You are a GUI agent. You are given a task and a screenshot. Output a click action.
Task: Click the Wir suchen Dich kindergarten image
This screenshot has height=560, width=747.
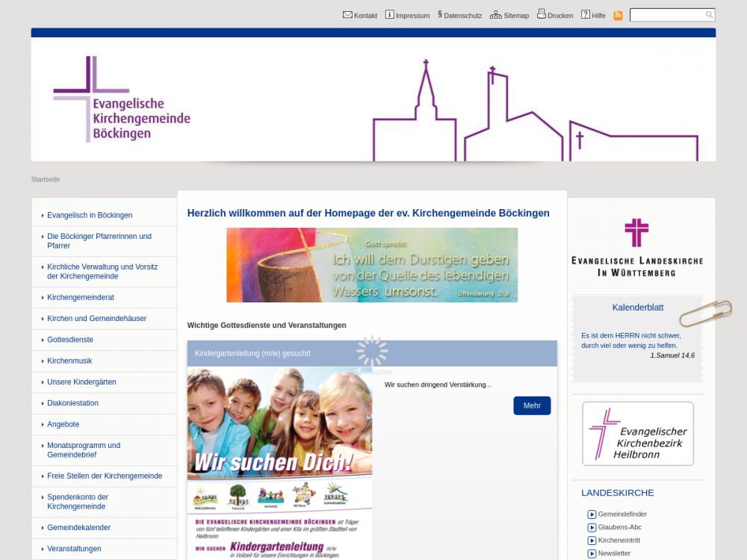click(x=279, y=463)
